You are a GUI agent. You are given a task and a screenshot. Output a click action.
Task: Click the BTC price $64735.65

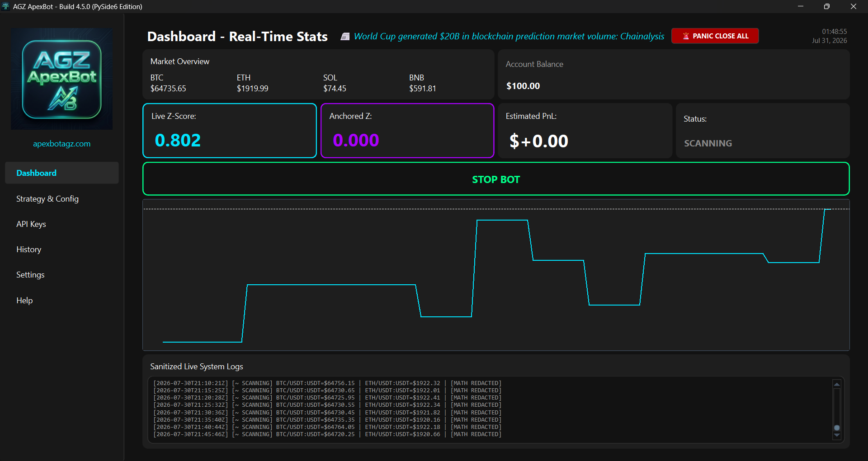[x=168, y=89]
